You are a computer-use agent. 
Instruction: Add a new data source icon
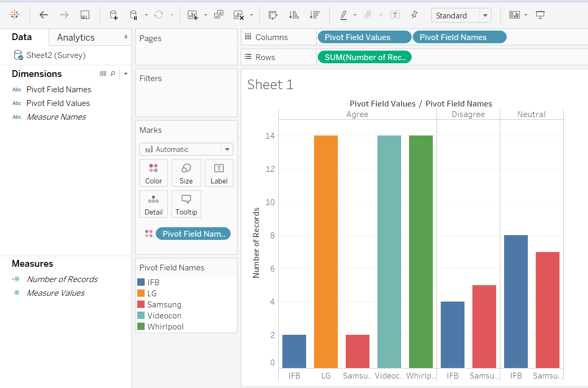[113, 15]
